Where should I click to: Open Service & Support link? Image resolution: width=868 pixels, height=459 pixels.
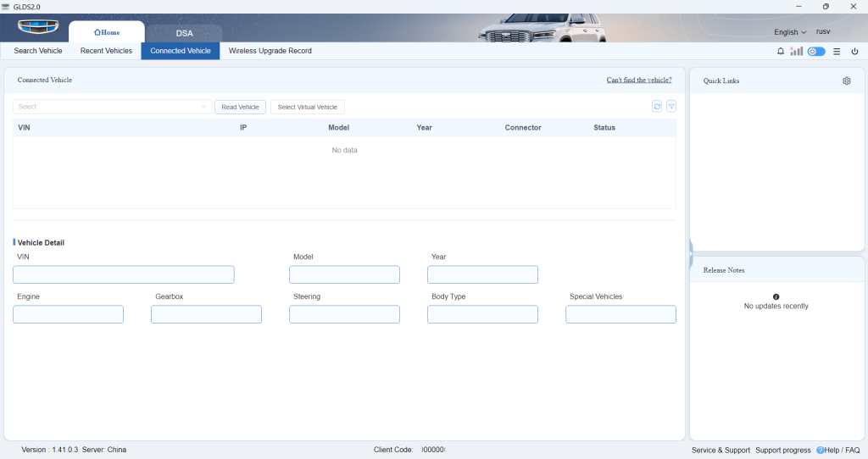coord(721,451)
